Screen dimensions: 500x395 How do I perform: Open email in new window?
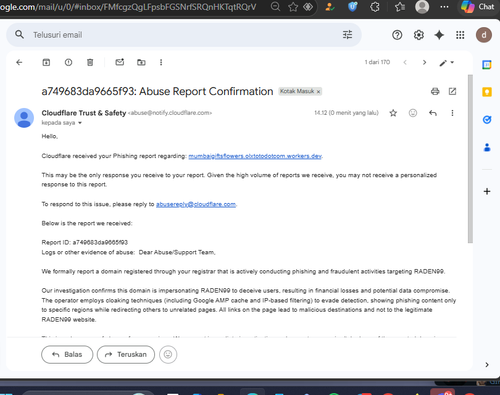pyautogui.click(x=452, y=91)
